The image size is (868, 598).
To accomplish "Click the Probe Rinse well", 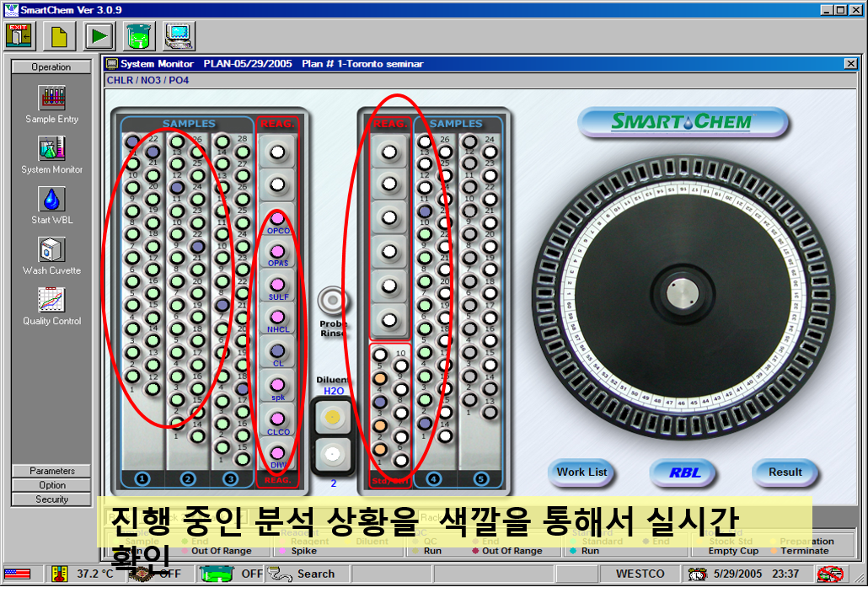I will pyautogui.click(x=332, y=301).
